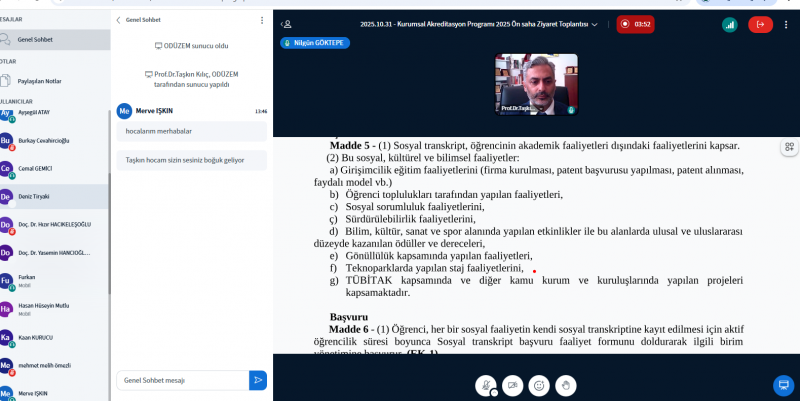This screenshot has height=401, width=800.
Task: Send the chat message
Action: click(258, 380)
